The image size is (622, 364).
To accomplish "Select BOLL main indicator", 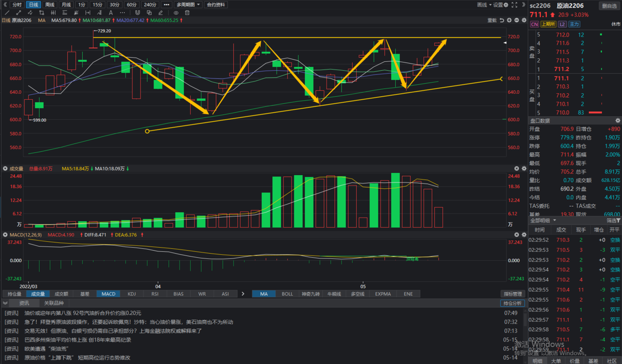I will [x=287, y=294].
